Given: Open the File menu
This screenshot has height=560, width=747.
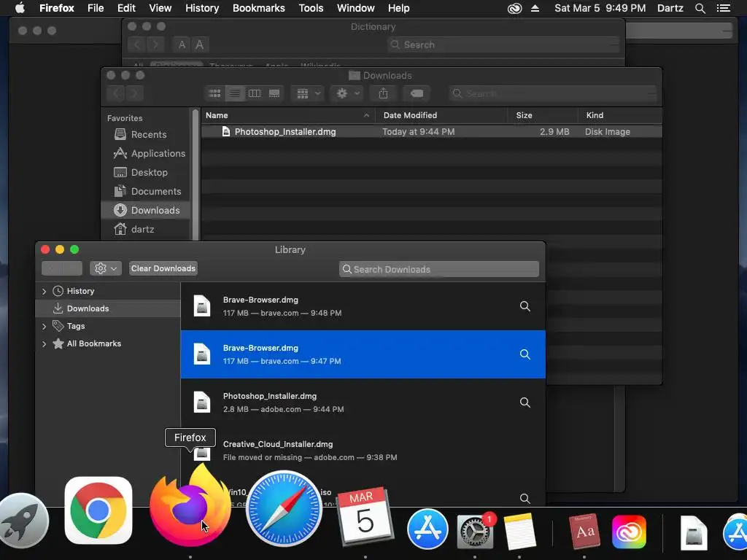Looking at the screenshot, I should click(x=96, y=8).
